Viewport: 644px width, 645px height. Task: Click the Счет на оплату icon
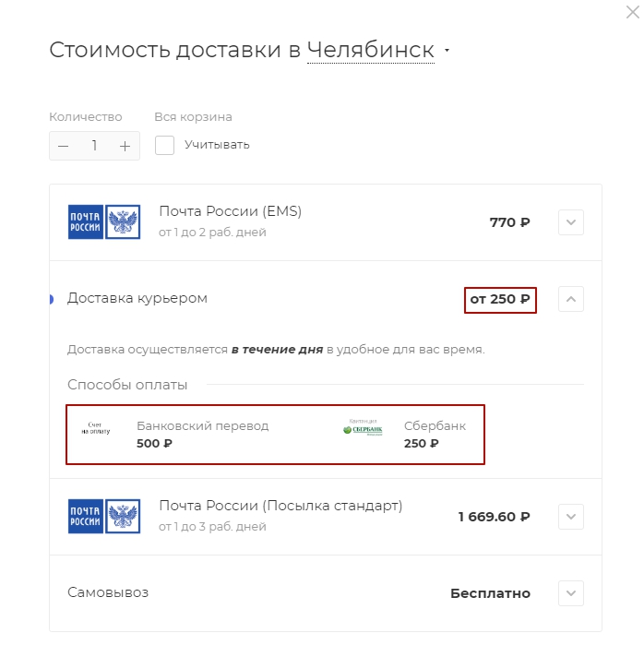coord(96,428)
